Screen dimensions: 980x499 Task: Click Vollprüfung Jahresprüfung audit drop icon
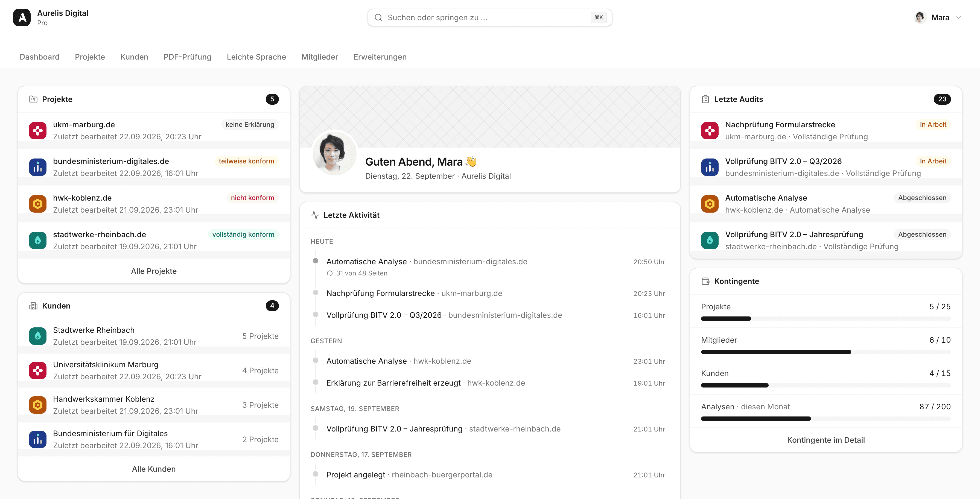pyautogui.click(x=710, y=240)
